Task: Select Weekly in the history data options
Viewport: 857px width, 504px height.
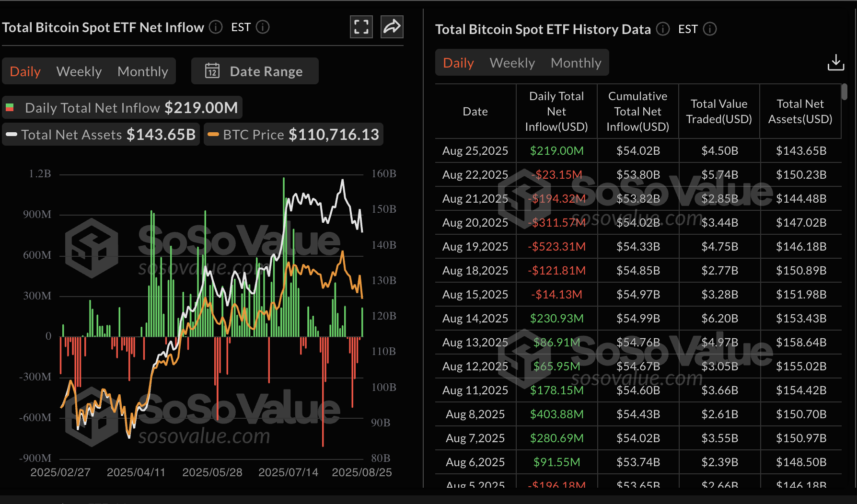Action: click(512, 62)
